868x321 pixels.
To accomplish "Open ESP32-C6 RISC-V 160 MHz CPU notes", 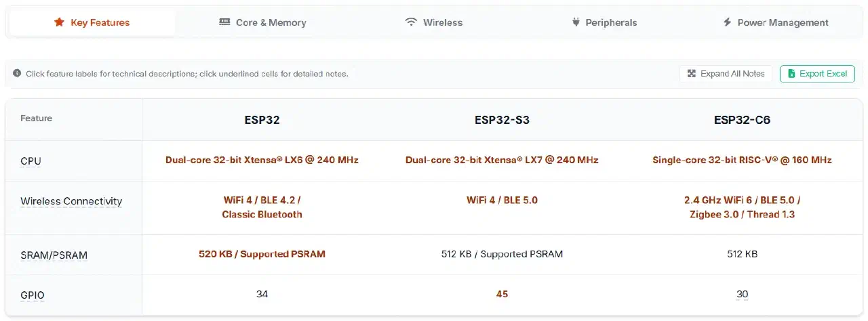I will coord(742,160).
